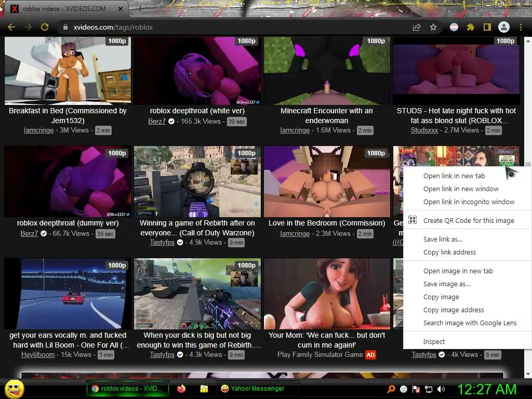Open the night highway car thumbnail
The image size is (532, 399).
click(x=68, y=294)
